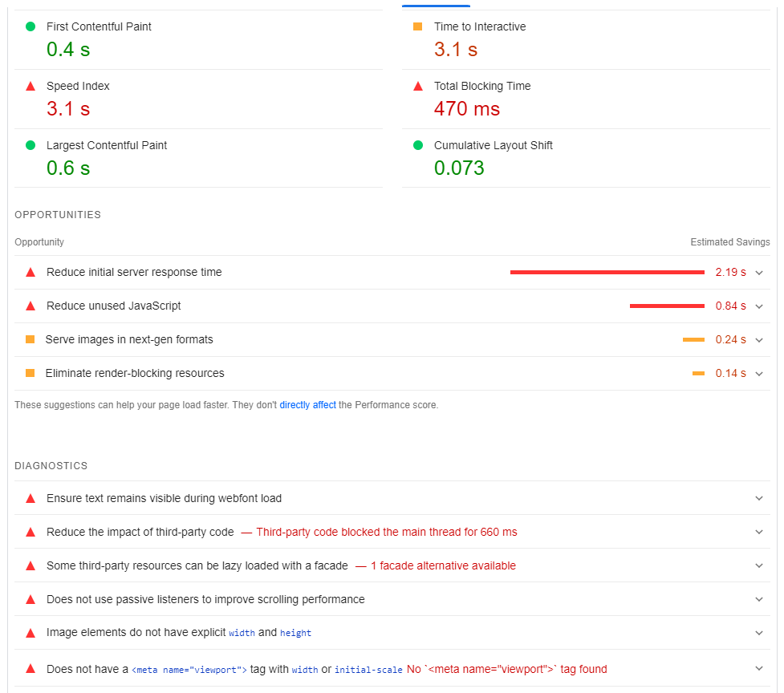This screenshot has height=693, width=784.
Task: Expand facade lazy load audit chevron
Action: click(x=759, y=565)
